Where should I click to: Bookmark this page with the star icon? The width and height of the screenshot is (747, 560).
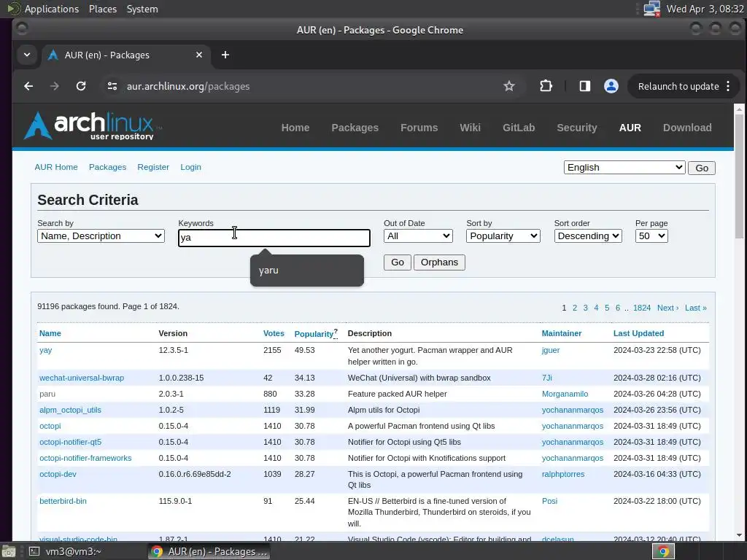tap(508, 86)
